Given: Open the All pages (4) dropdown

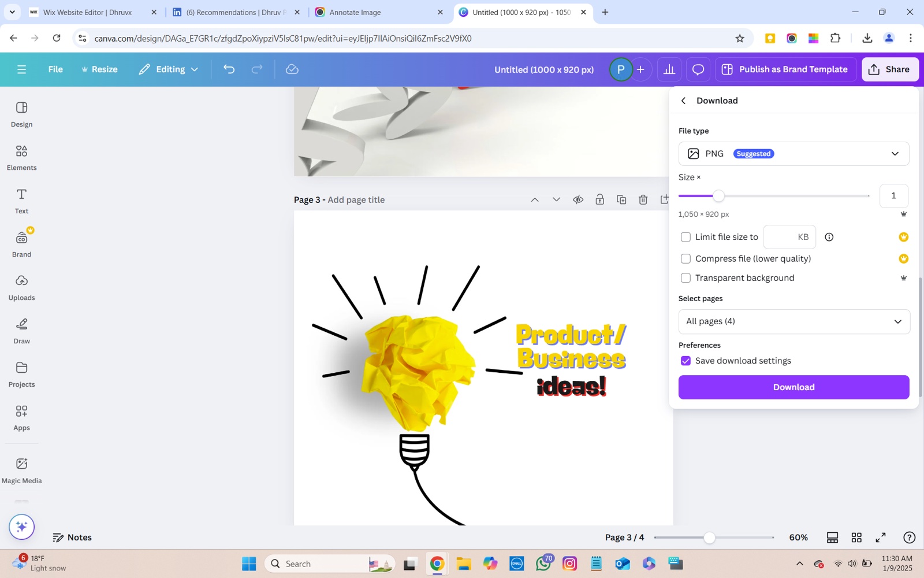Looking at the screenshot, I should tap(794, 321).
